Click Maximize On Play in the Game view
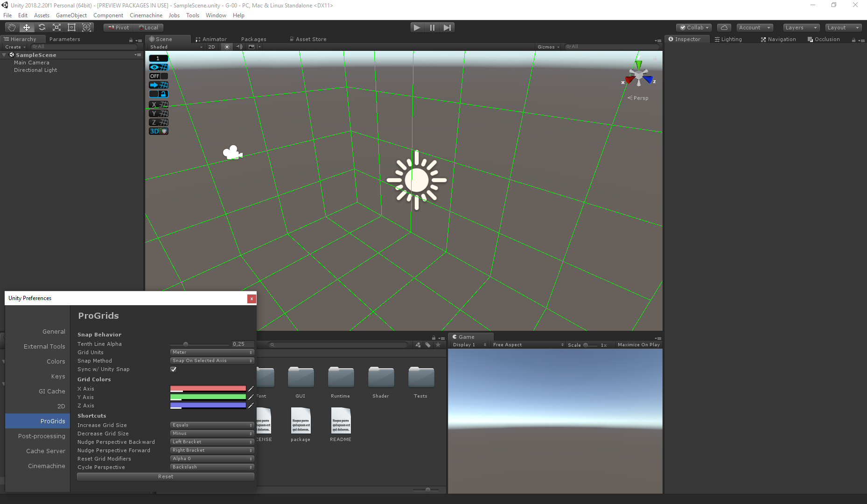867x504 pixels. (x=638, y=344)
